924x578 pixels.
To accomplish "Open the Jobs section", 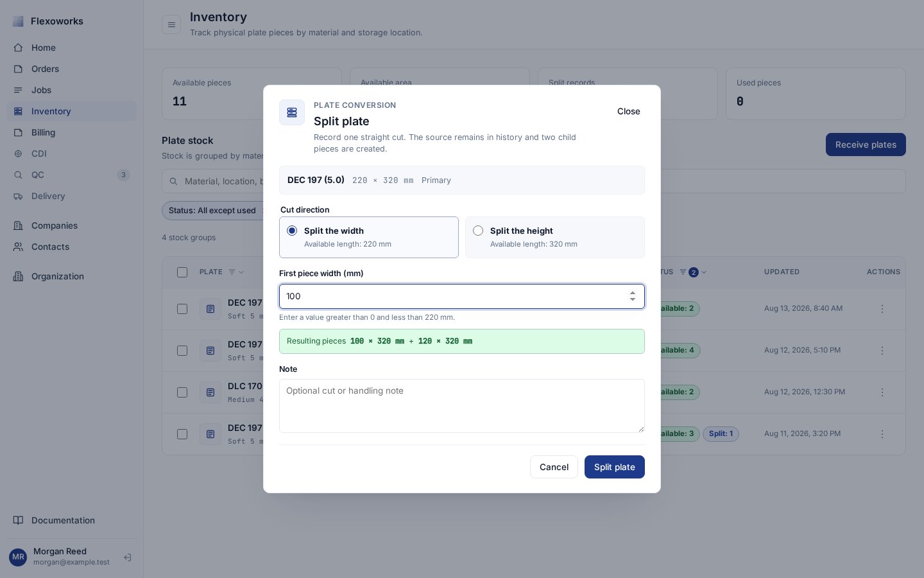I will pos(71,90).
